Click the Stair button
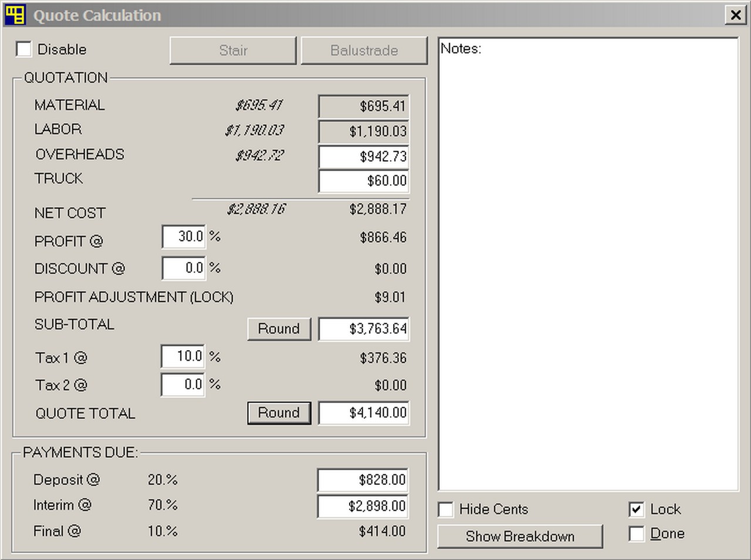The image size is (751, 560). point(233,50)
